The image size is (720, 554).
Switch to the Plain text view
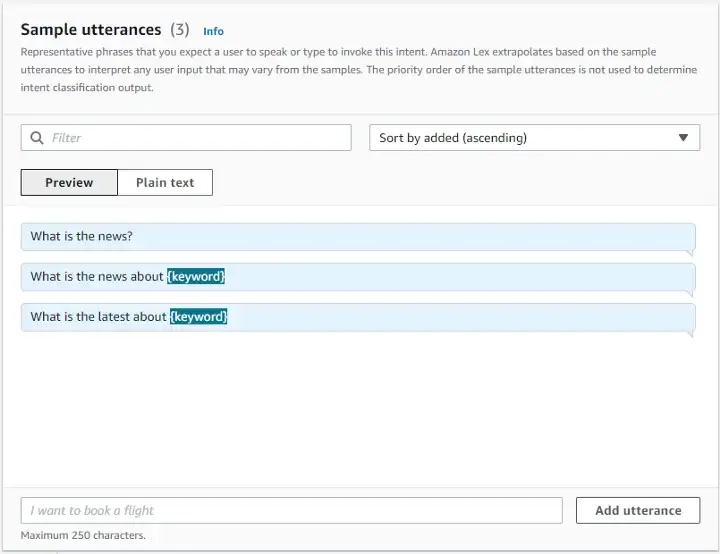[165, 183]
